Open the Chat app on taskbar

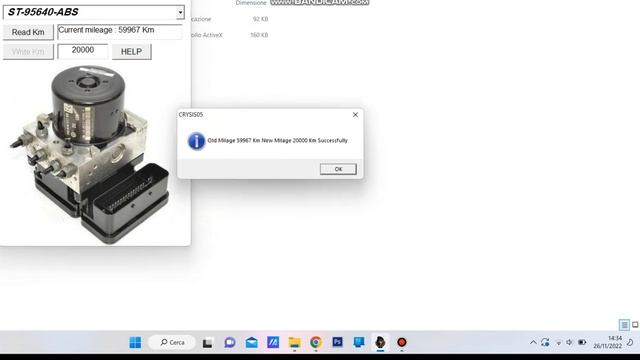230,342
